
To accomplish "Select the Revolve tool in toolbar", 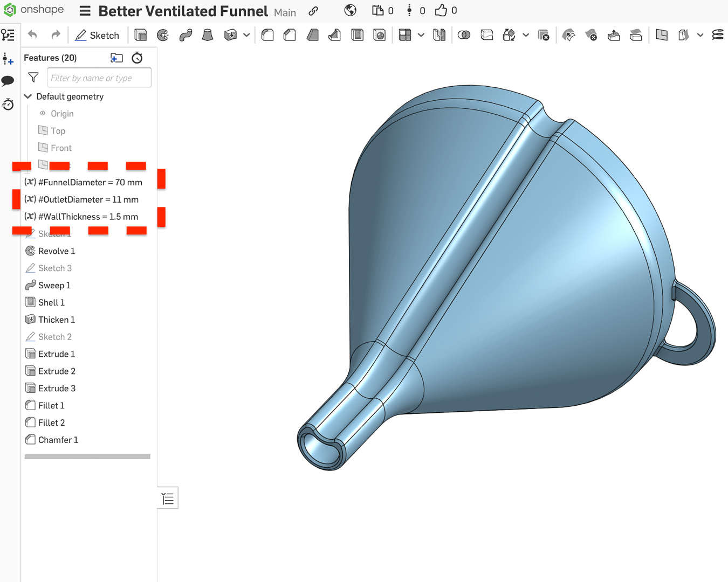I will (x=163, y=35).
